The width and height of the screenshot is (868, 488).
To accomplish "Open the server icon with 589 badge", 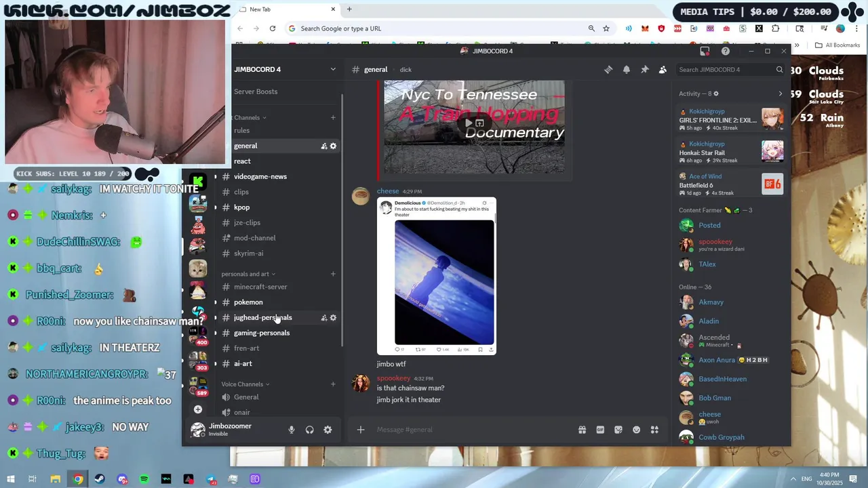I will click(198, 386).
